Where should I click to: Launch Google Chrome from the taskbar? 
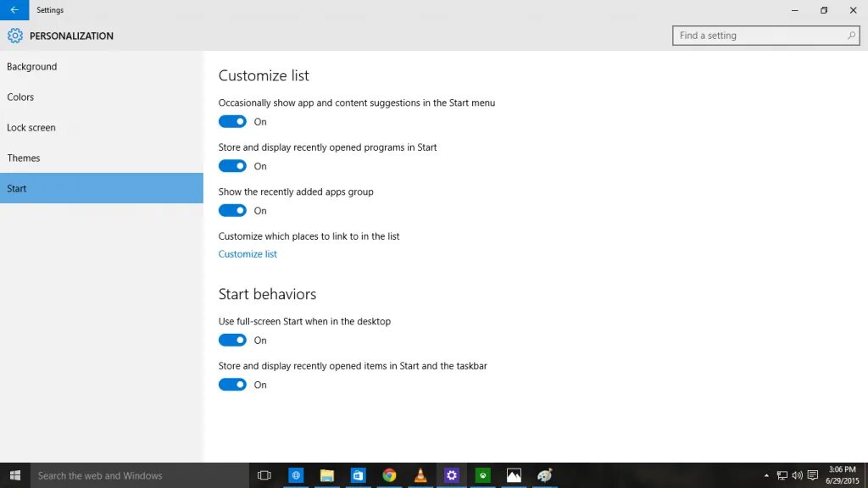(x=389, y=475)
